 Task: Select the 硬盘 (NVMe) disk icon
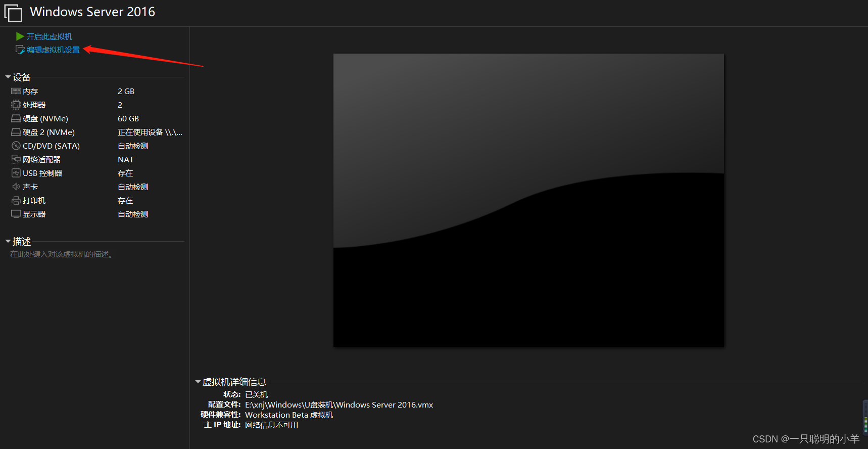tap(16, 119)
